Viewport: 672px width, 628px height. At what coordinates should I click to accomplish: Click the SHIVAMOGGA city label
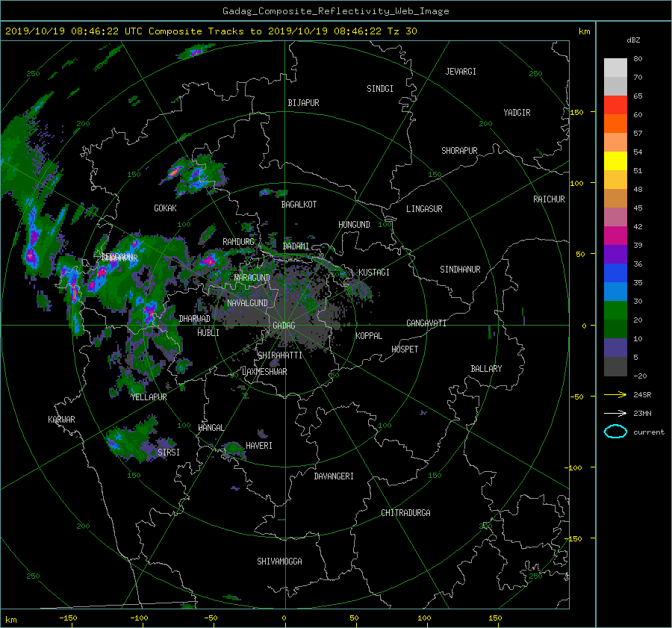[279, 562]
